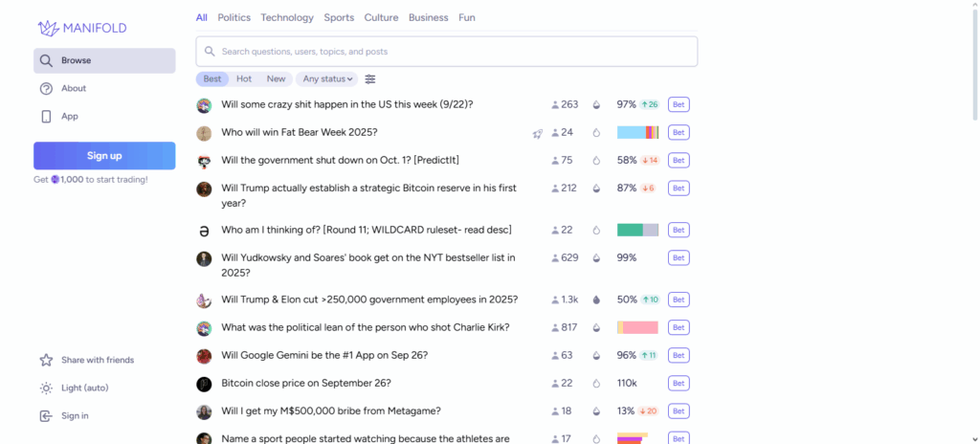The image size is (980, 444).
Task: Click avatar beside Bitcoin close price question
Action: (x=204, y=384)
